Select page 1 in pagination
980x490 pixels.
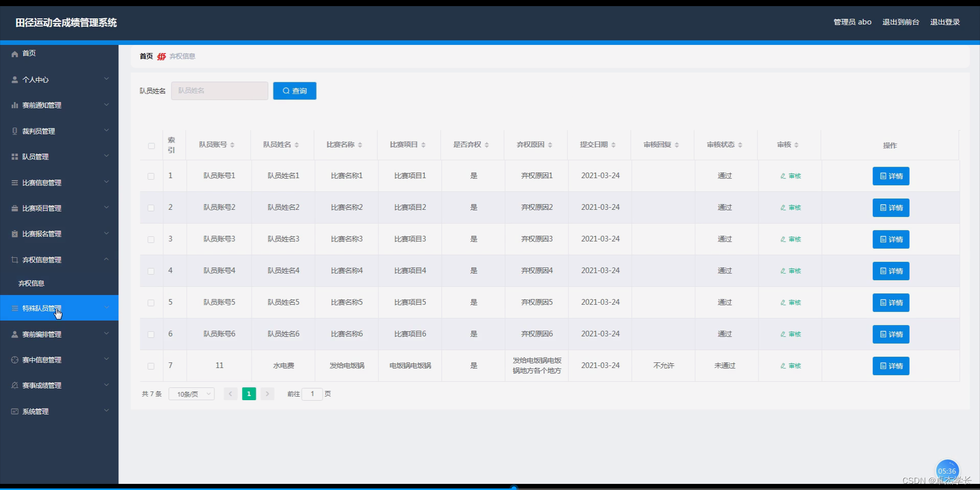(249, 394)
